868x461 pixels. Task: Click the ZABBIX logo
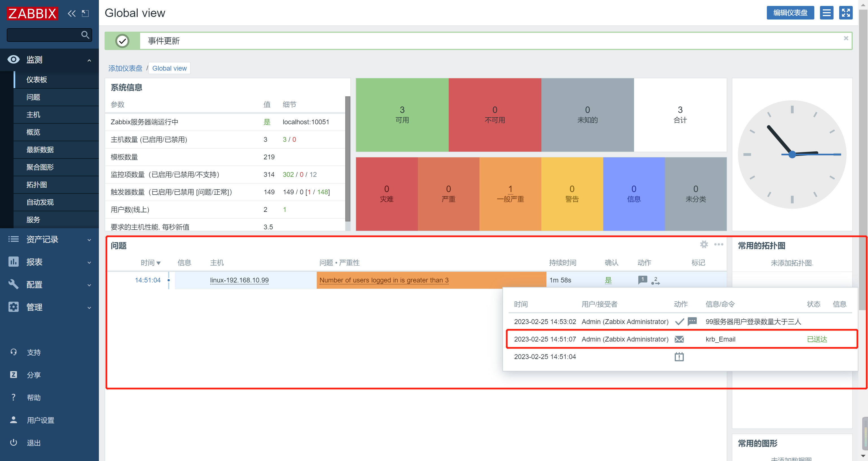point(32,14)
